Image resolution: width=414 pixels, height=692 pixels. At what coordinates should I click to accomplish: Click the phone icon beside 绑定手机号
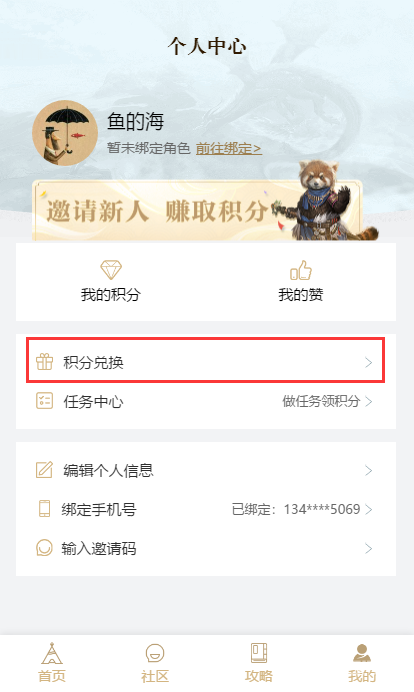point(45,508)
